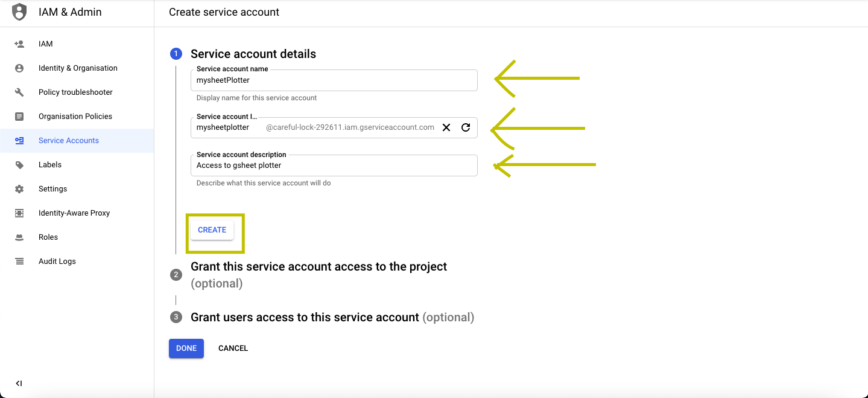This screenshot has width=868, height=398.
Task: Click the Organisation Policies document icon
Action: (x=19, y=117)
